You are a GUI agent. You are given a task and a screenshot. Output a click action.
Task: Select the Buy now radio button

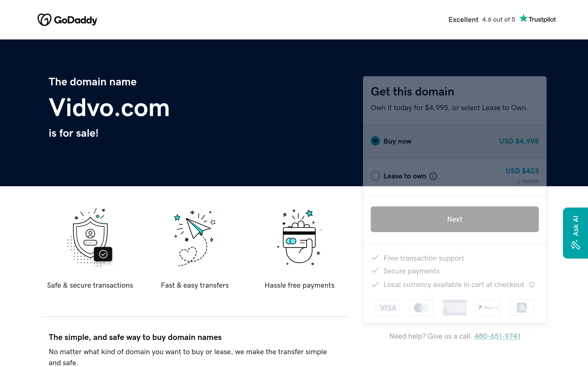(x=375, y=141)
